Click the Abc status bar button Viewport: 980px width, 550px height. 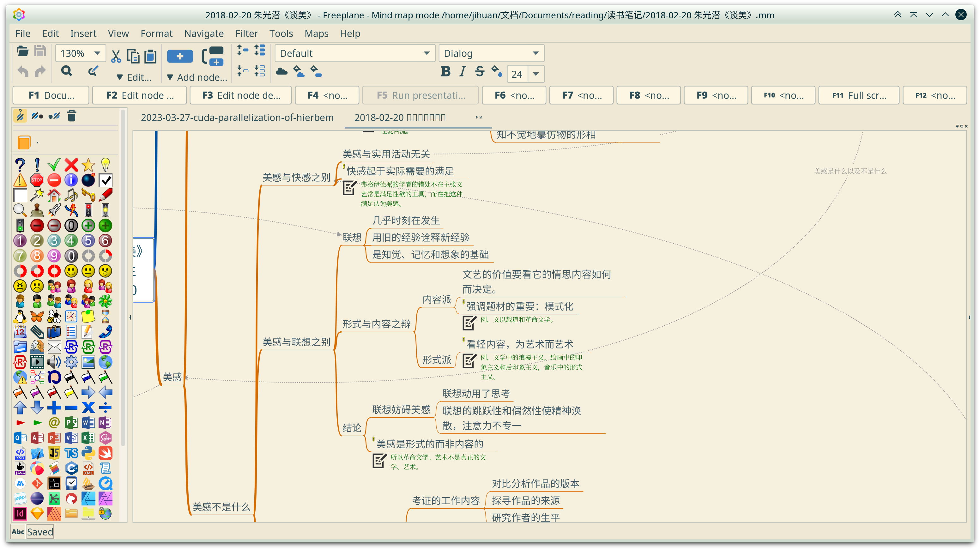pos(18,532)
